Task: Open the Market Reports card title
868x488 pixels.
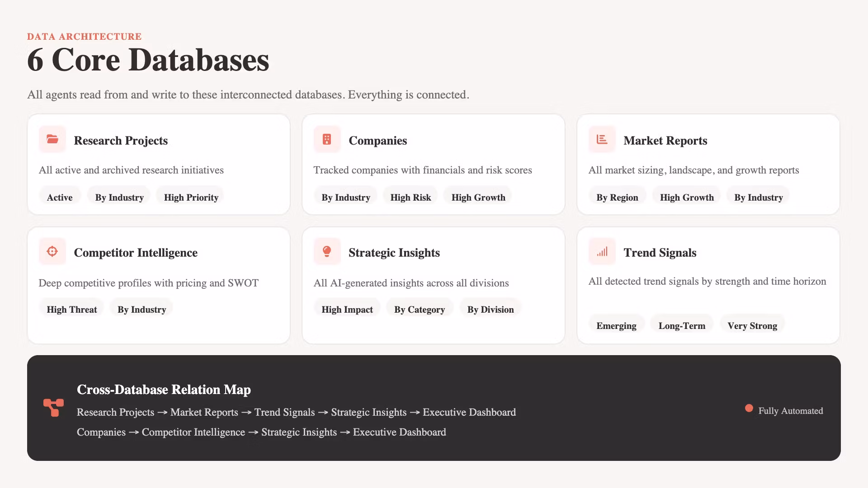Action: point(665,141)
